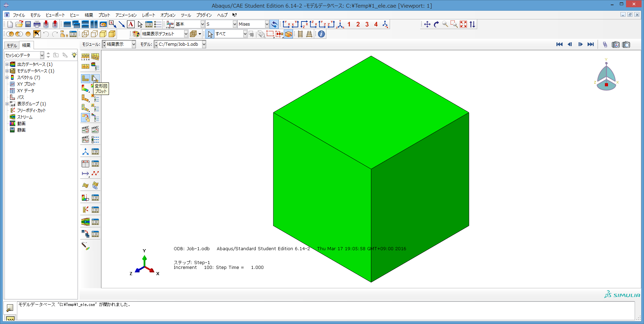
Task: Expand the 表示グループ (1) tree node
Action: click(x=7, y=104)
